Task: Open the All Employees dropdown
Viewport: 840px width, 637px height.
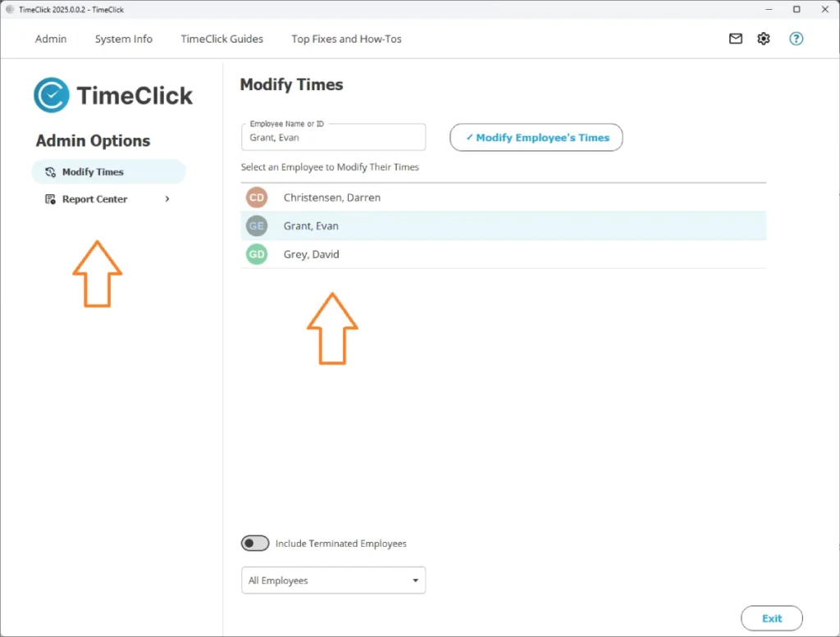Action: [x=333, y=580]
